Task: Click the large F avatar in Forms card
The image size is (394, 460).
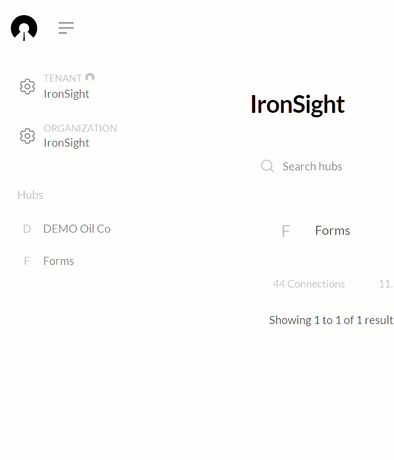Action: (x=286, y=231)
